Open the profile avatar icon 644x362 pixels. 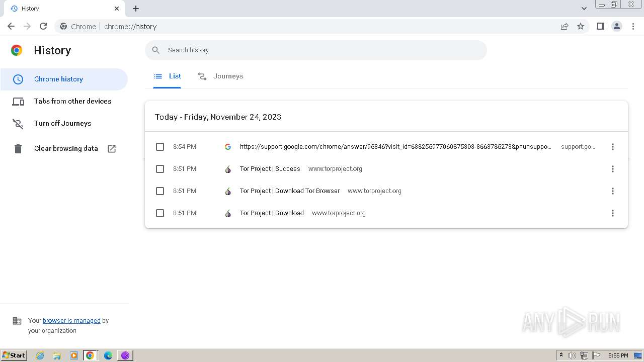(617, 26)
